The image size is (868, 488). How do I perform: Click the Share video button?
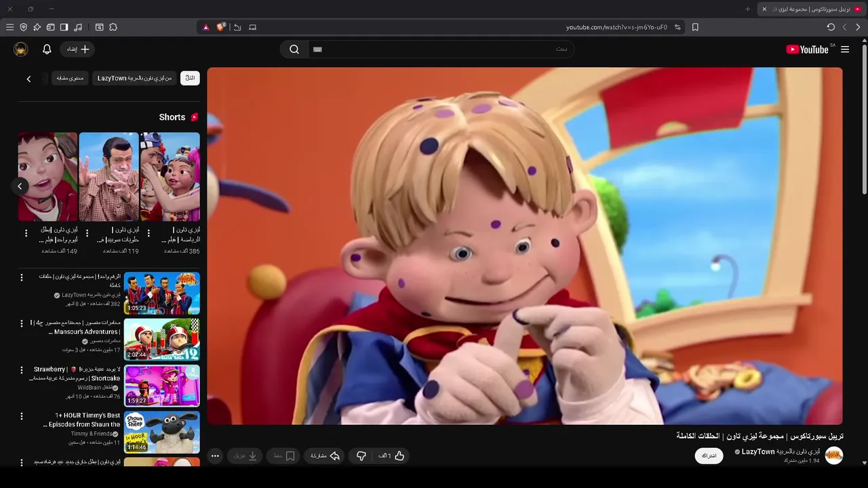(x=325, y=456)
